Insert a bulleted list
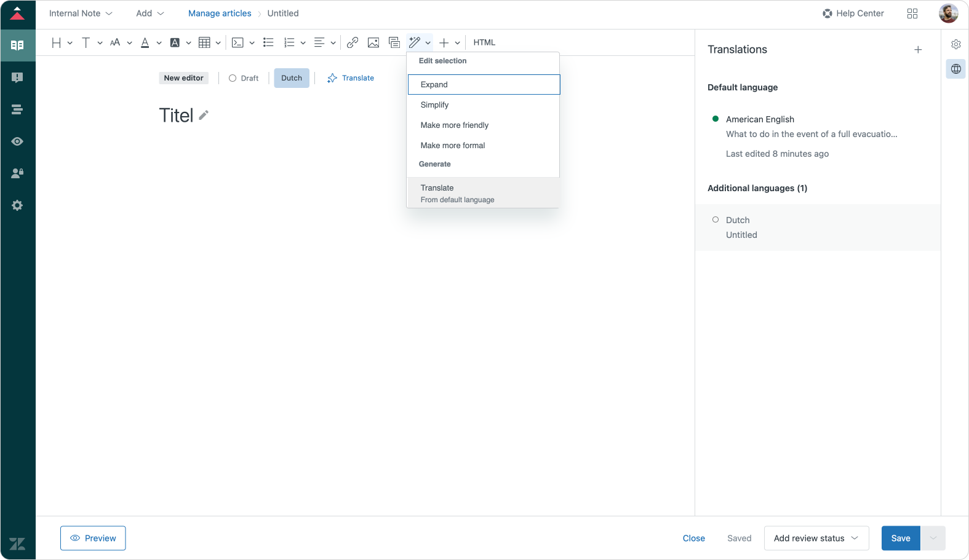The height and width of the screenshot is (560, 969). (268, 42)
